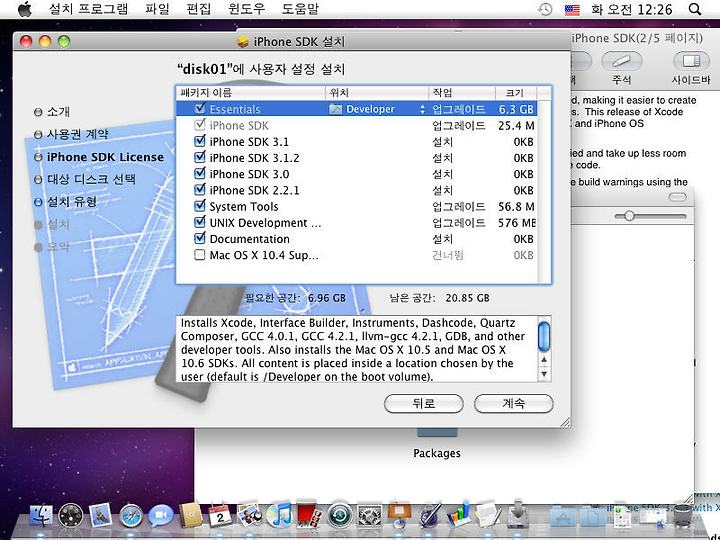Screen dimensions: 720x540
Task: Click the description text scrollbar thumb
Action: (x=544, y=335)
